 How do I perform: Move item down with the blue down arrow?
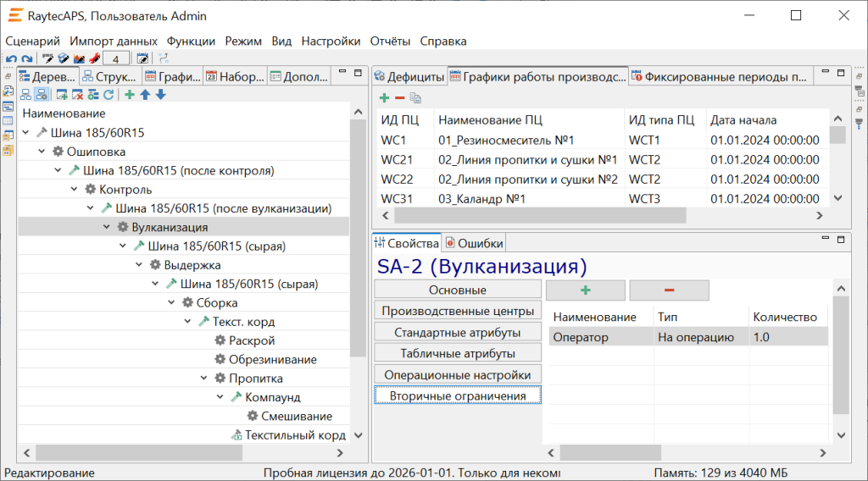point(160,95)
